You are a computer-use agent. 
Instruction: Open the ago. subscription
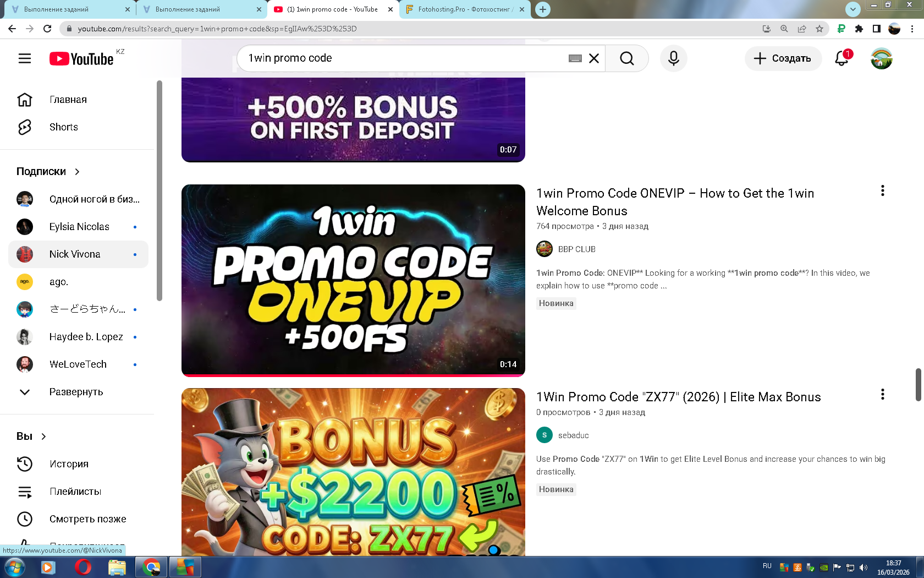[79, 282]
